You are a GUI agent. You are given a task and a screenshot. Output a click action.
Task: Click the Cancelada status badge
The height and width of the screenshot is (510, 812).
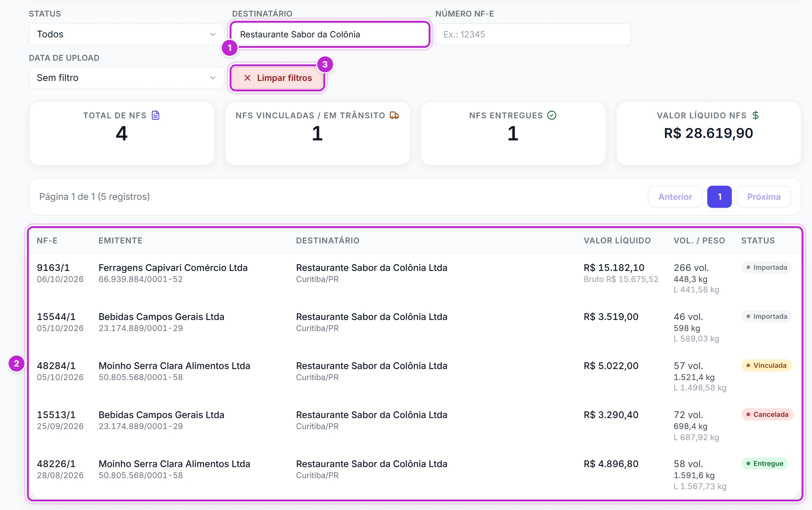(x=767, y=415)
